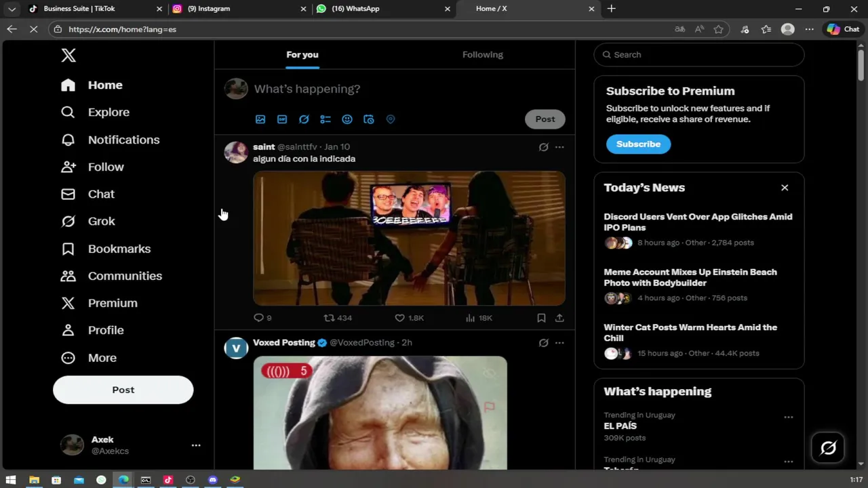Add poll icon in composer
The image size is (868, 488).
[x=325, y=119]
